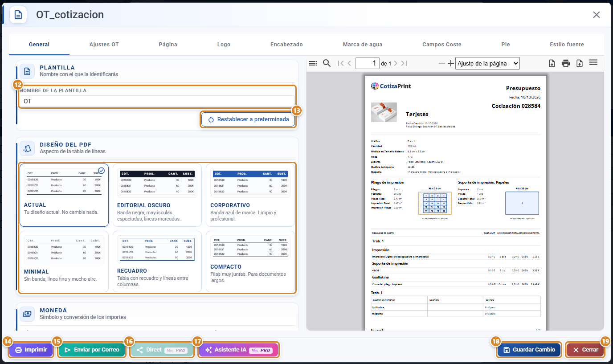Click Enviar por Correo button
Screen dimensions: 613x364
(x=92, y=350)
